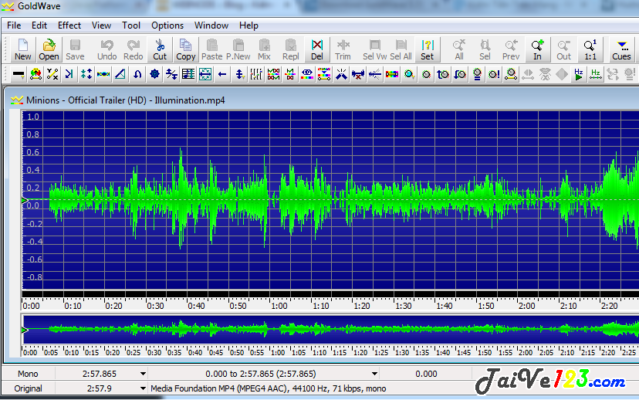Click the main green waveform display
The height and width of the screenshot is (400, 639).
[331, 200]
